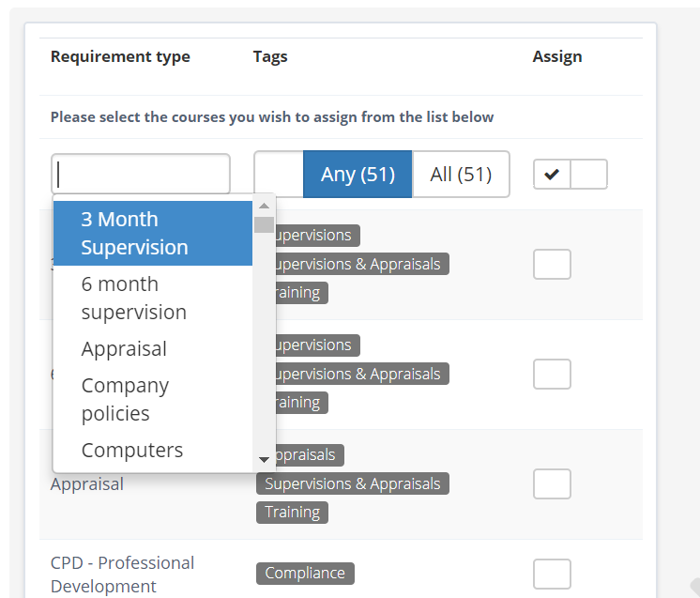Click the Requirement type filter input field
This screenshot has height=598, width=700.
tap(141, 175)
